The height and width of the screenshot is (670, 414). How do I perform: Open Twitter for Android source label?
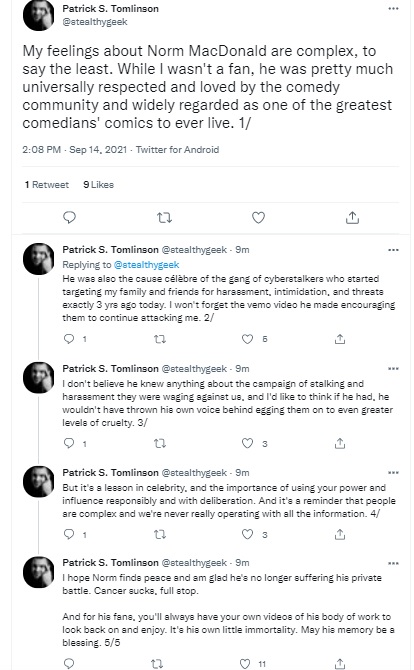pyautogui.click(x=177, y=150)
